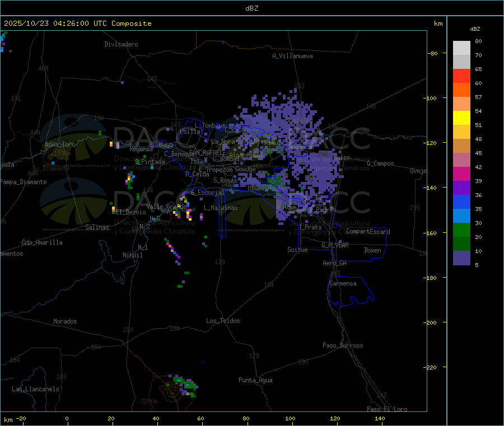Click the 'Goudge' map label
This screenshot has width=504, height=426.
[x=245, y=169]
